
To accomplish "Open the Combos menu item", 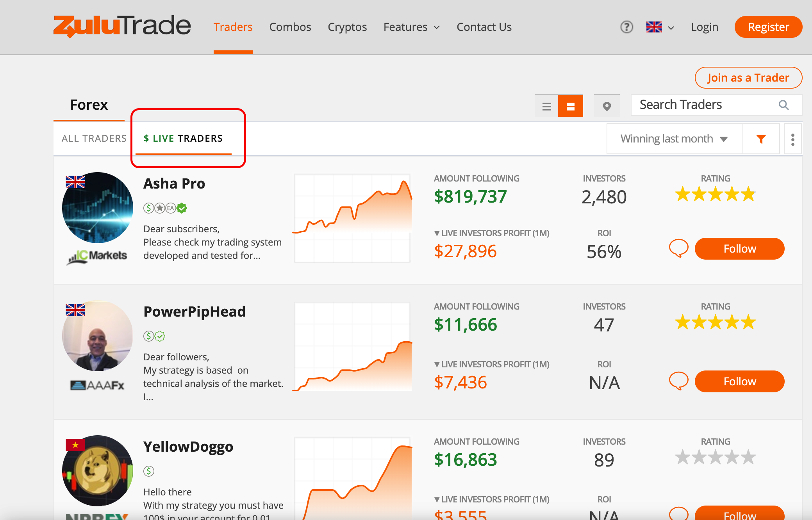I will coord(290,27).
